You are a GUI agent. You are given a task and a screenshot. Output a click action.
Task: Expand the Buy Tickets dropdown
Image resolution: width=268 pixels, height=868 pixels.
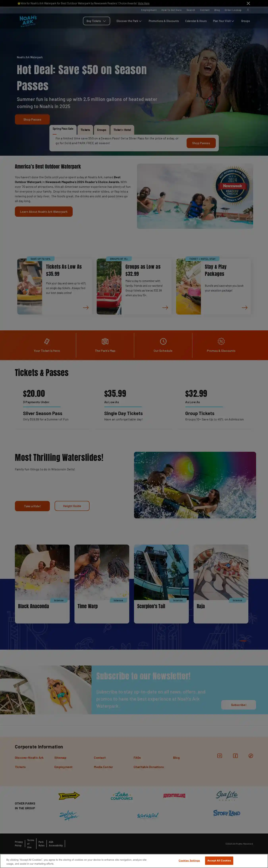(x=96, y=21)
